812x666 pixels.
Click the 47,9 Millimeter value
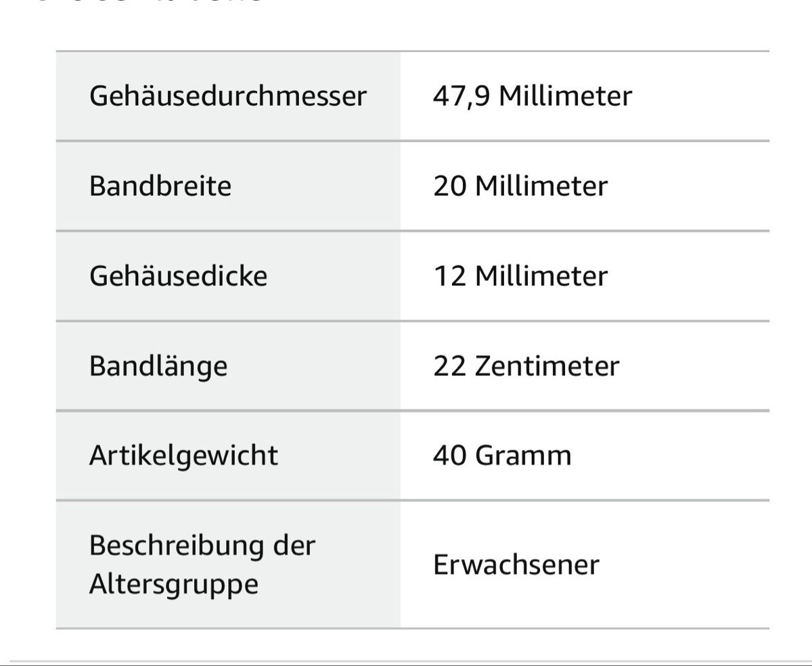click(x=533, y=95)
